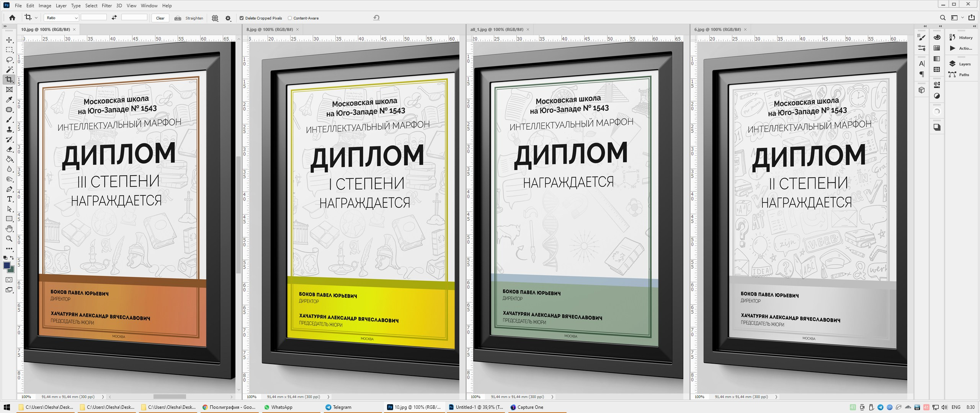Switch to the 8.jpg document tab
980x413 pixels.
(x=269, y=29)
